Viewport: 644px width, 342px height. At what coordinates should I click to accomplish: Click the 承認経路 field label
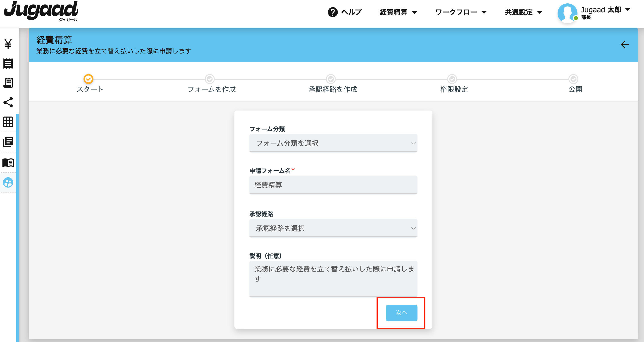click(261, 214)
